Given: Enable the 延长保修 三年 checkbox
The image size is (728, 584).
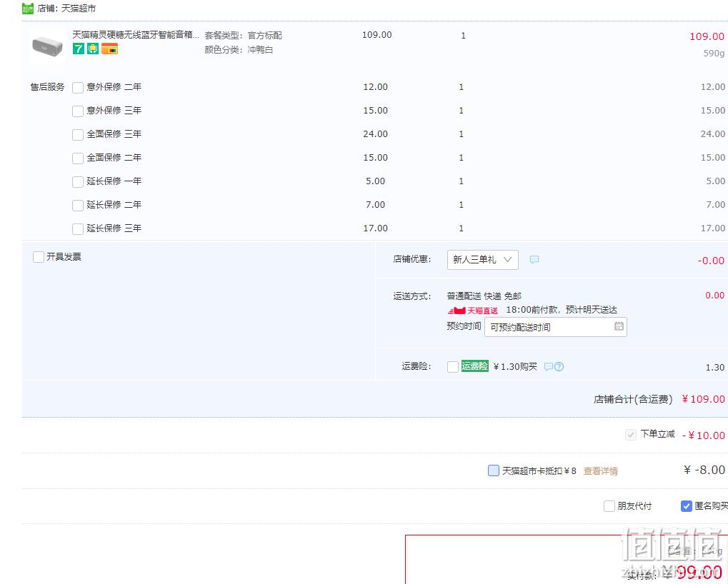Looking at the screenshot, I should pyautogui.click(x=78, y=229).
